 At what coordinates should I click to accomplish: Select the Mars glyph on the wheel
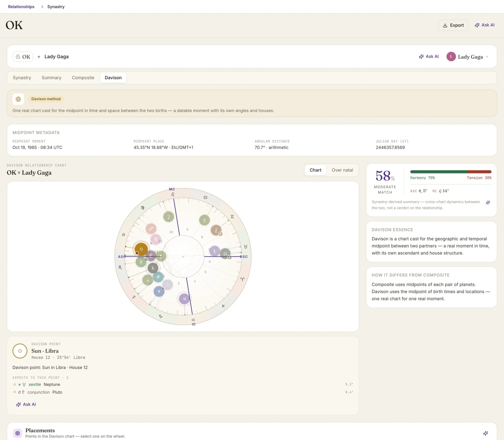pyautogui.click(x=151, y=229)
